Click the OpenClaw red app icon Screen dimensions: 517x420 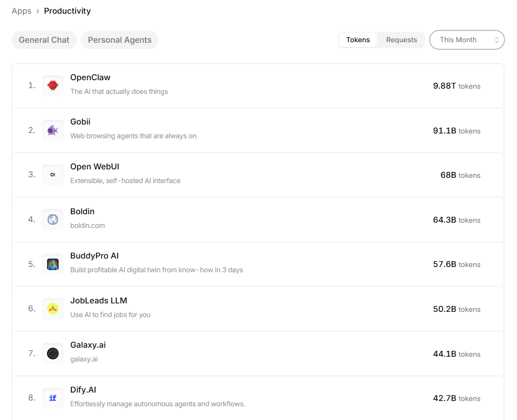(x=53, y=85)
